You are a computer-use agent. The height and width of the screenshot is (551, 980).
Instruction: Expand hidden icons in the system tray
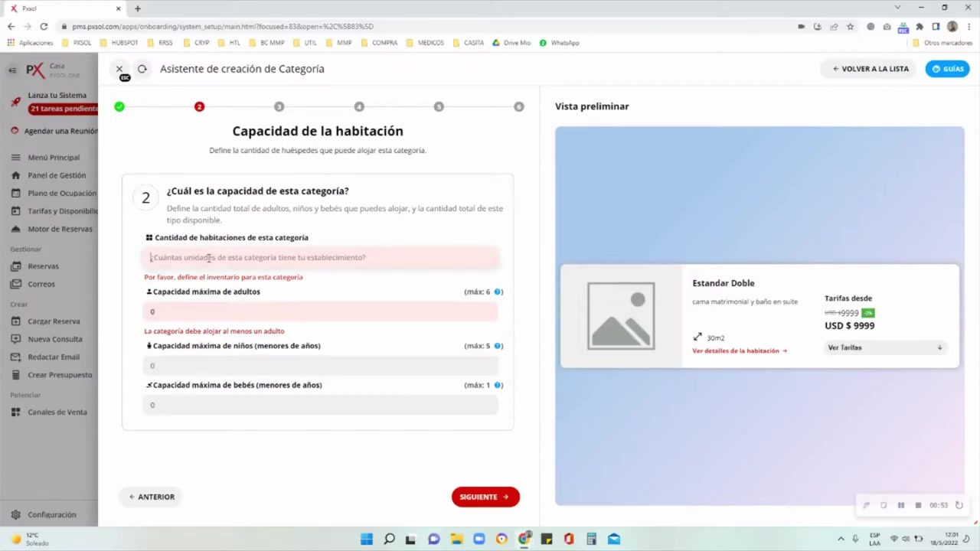841,539
